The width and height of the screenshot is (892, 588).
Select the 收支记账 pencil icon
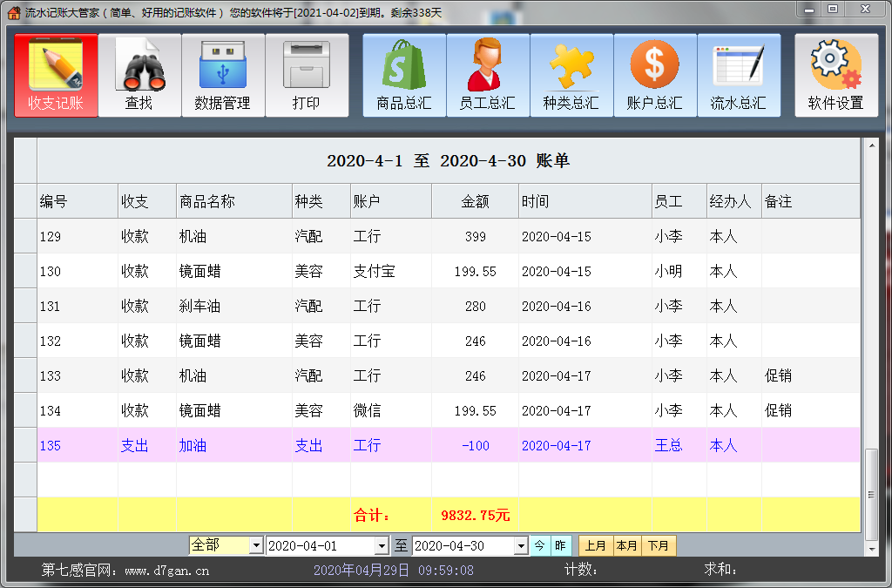[x=56, y=75]
